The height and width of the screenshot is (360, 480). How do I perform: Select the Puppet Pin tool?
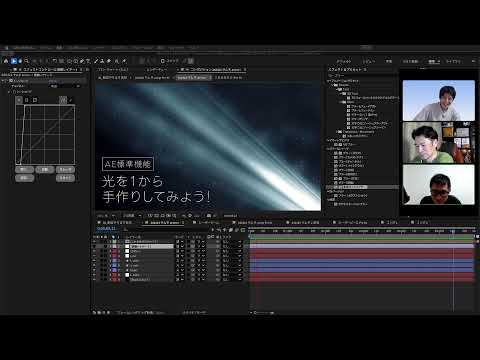click(x=124, y=61)
